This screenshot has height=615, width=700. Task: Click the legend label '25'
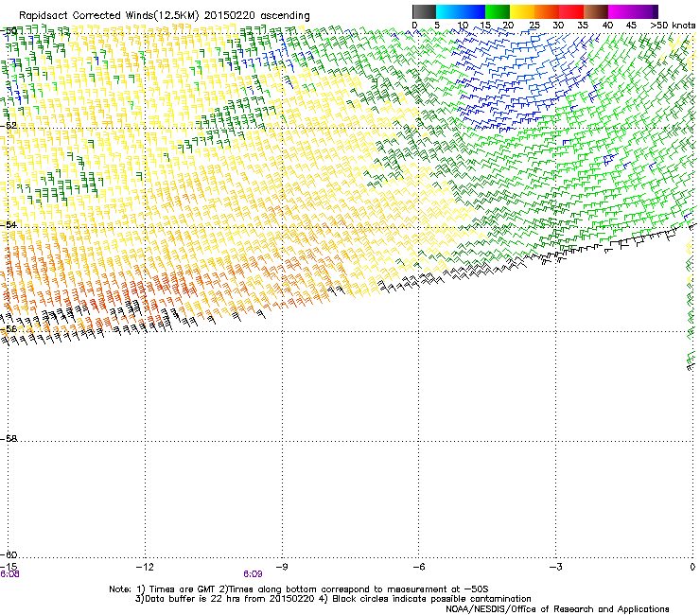pos(534,26)
